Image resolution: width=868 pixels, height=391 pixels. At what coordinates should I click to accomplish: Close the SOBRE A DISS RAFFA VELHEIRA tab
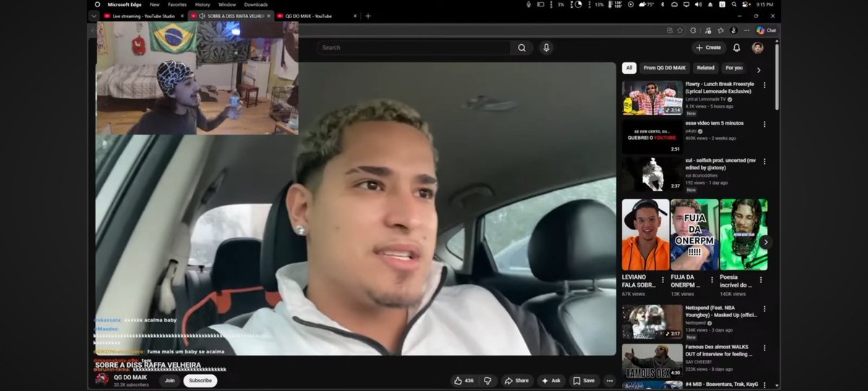tap(268, 15)
